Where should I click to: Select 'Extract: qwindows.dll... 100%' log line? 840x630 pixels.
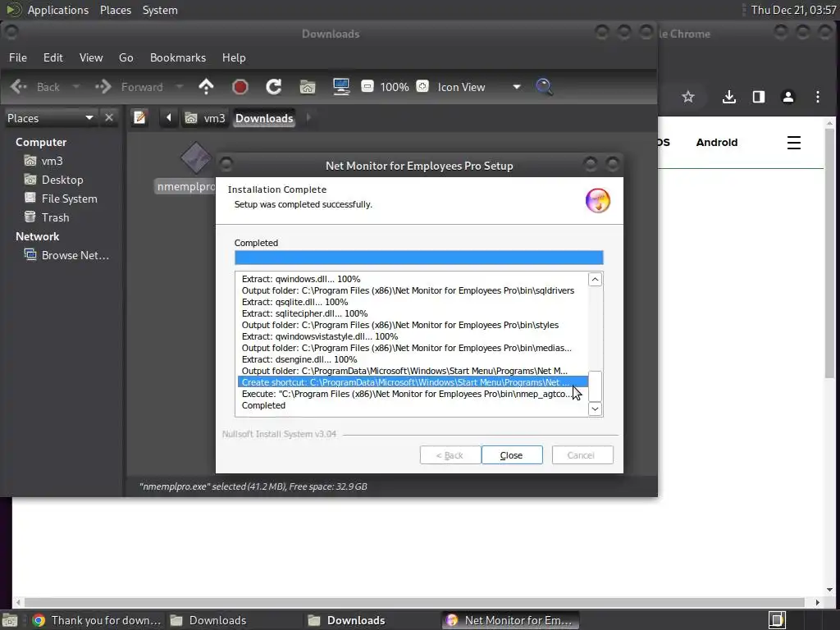coord(300,279)
